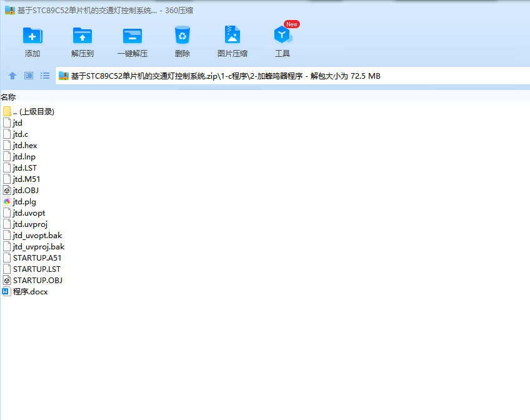Click the 添加 (Add) toolbar icon
Screen dimensions: 530x420
tap(32, 36)
